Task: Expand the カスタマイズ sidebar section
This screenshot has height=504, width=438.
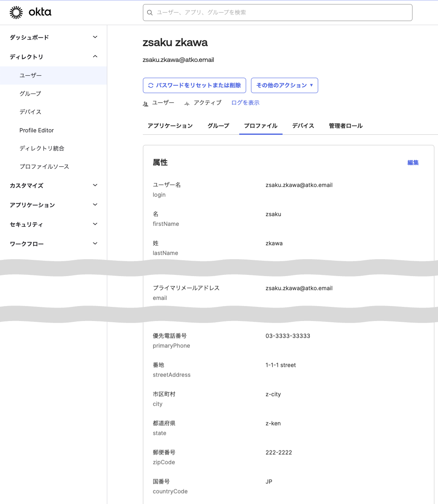Action: click(x=95, y=185)
